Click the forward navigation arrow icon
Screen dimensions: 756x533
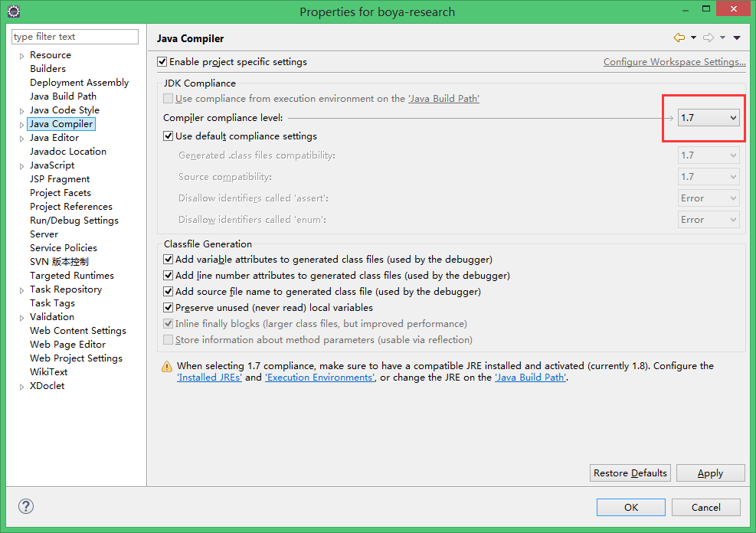(709, 38)
